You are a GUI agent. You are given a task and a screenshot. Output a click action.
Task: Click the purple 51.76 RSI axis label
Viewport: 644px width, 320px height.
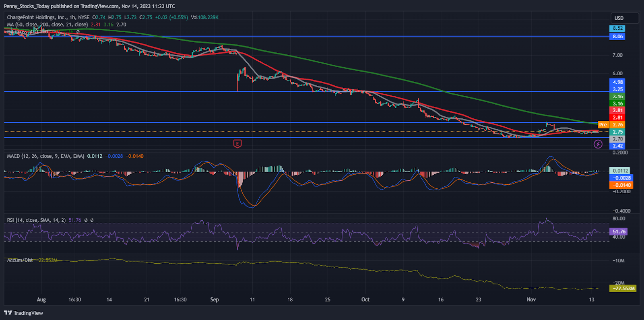(619, 231)
